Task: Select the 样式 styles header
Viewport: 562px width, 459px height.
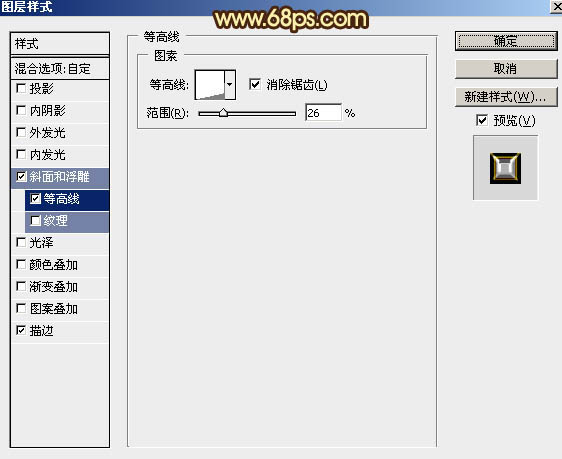Action: (x=60, y=44)
